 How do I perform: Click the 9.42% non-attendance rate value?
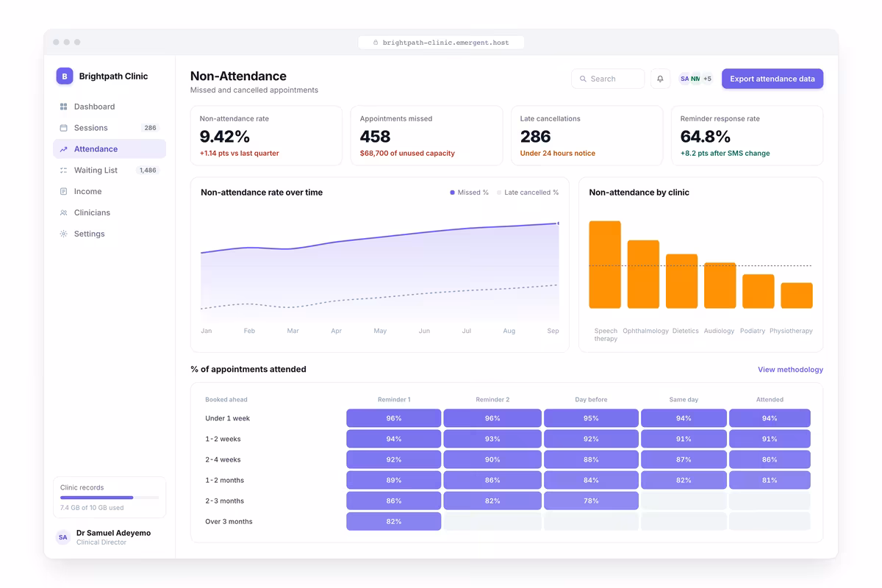225,137
